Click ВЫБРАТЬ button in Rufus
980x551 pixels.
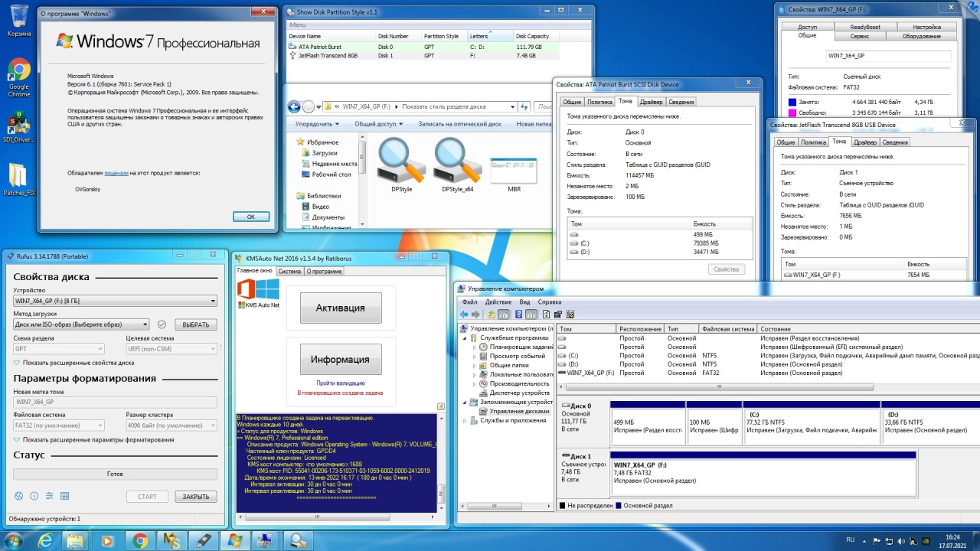tap(196, 324)
